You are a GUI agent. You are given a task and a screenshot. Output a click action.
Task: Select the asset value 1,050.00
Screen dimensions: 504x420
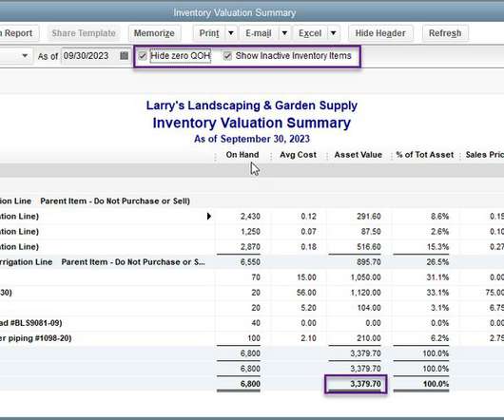pyautogui.click(x=365, y=277)
